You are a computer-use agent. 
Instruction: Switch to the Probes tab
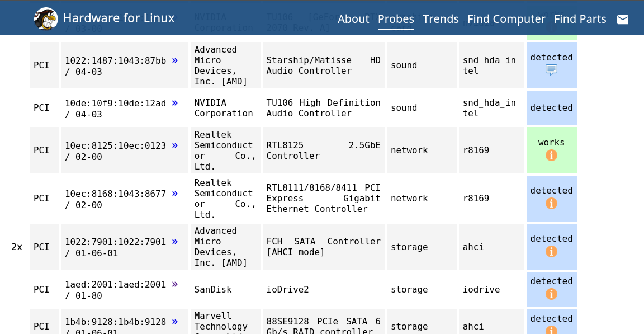click(x=396, y=19)
